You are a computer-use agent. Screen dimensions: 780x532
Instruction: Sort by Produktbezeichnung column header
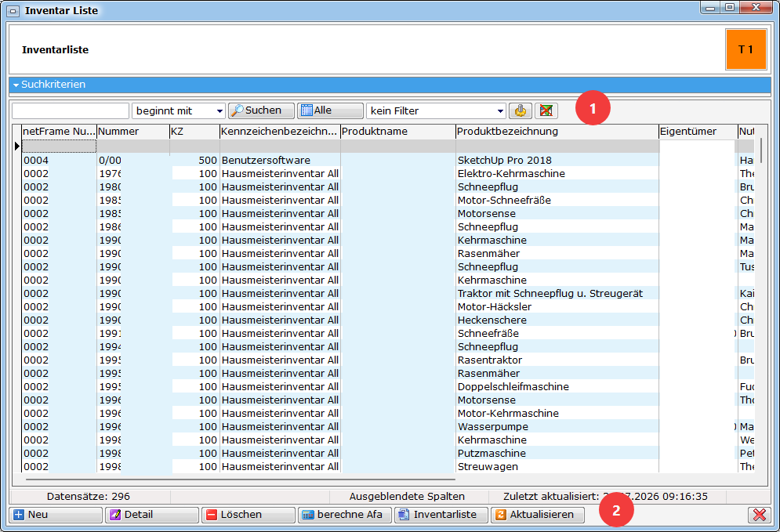557,132
